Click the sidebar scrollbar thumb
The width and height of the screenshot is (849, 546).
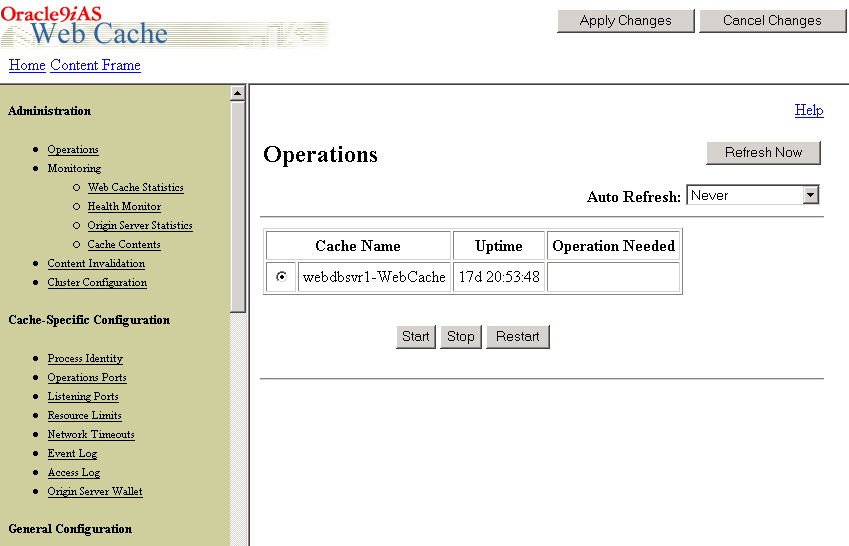click(238, 207)
